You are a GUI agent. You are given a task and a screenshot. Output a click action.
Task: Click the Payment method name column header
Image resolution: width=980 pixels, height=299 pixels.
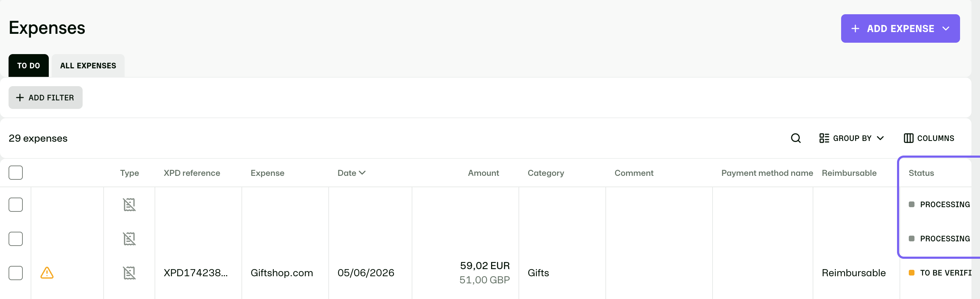(x=767, y=173)
